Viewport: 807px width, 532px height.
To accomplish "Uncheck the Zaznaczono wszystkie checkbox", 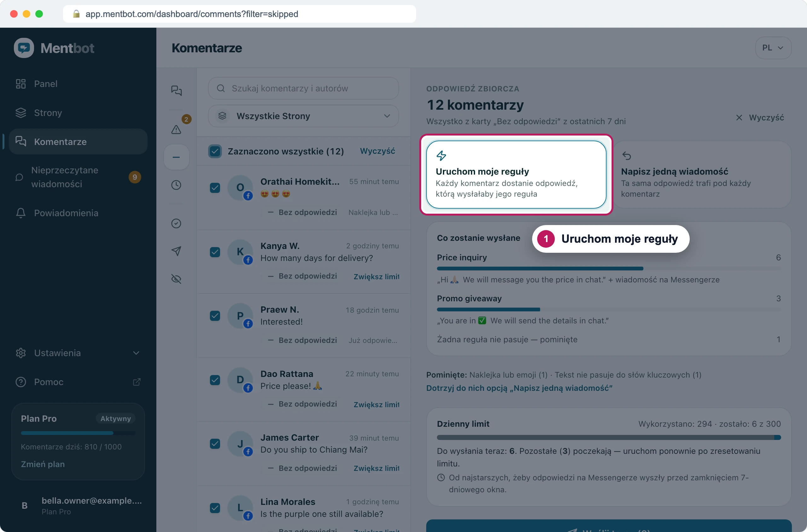I will [215, 151].
